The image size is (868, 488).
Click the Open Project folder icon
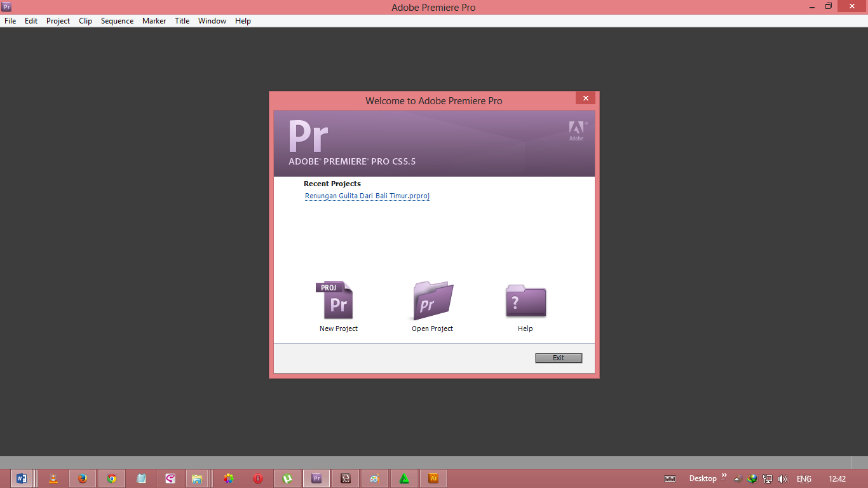click(433, 300)
